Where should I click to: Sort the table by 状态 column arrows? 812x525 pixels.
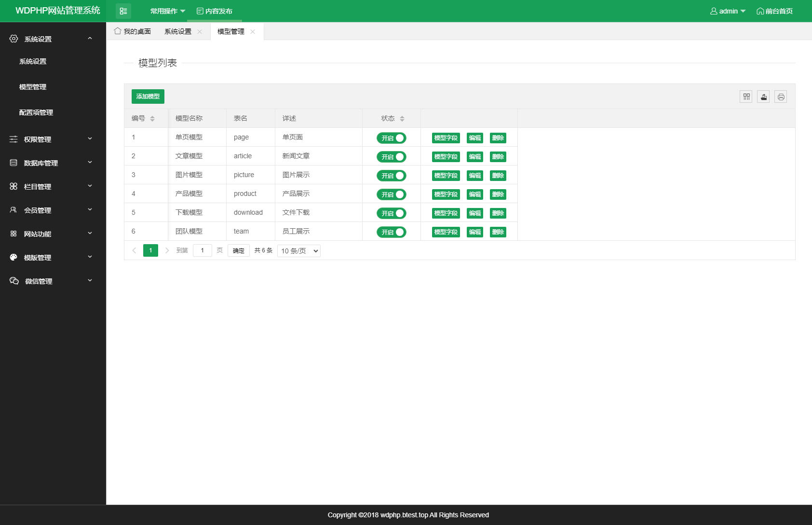402,119
